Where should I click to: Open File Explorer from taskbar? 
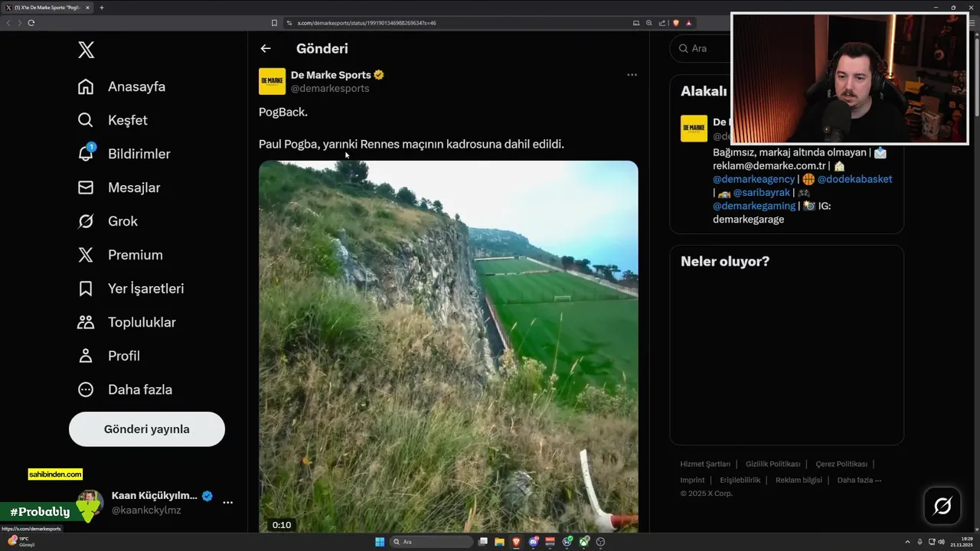tap(499, 542)
